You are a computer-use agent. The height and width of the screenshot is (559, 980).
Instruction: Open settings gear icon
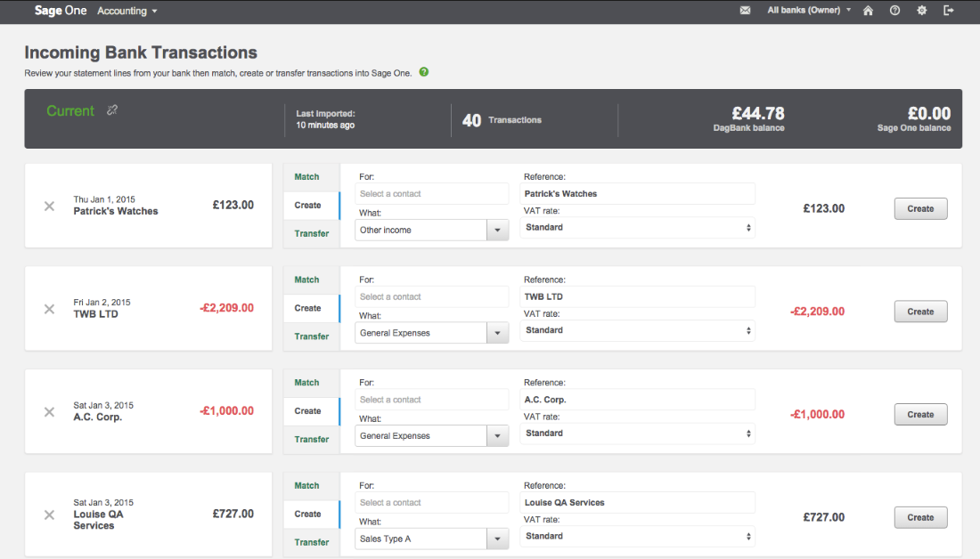click(x=922, y=11)
